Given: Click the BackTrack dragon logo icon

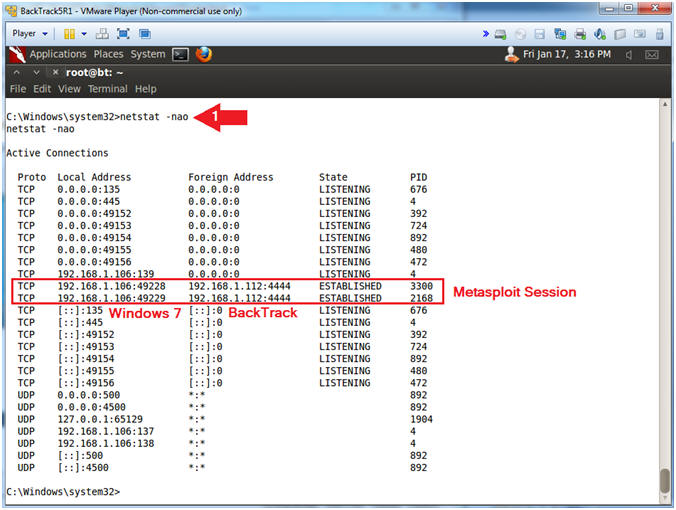Looking at the screenshot, I should point(17,54).
